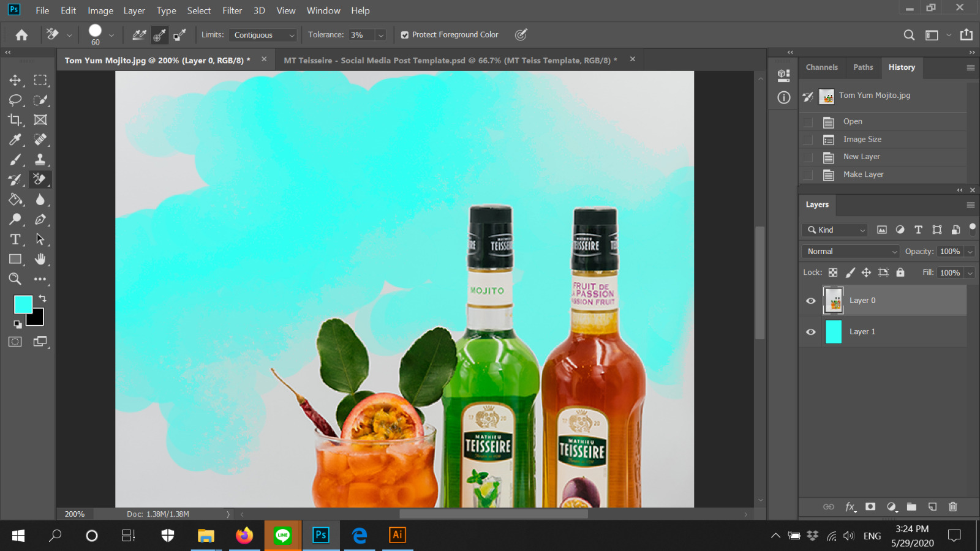Select the Dodge tool

tap(15, 219)
